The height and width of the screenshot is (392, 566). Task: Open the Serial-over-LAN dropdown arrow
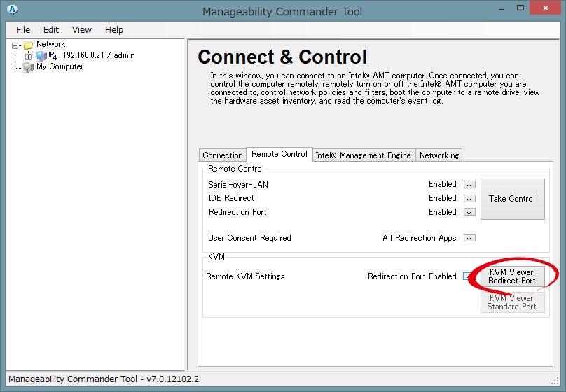point(469,185)
